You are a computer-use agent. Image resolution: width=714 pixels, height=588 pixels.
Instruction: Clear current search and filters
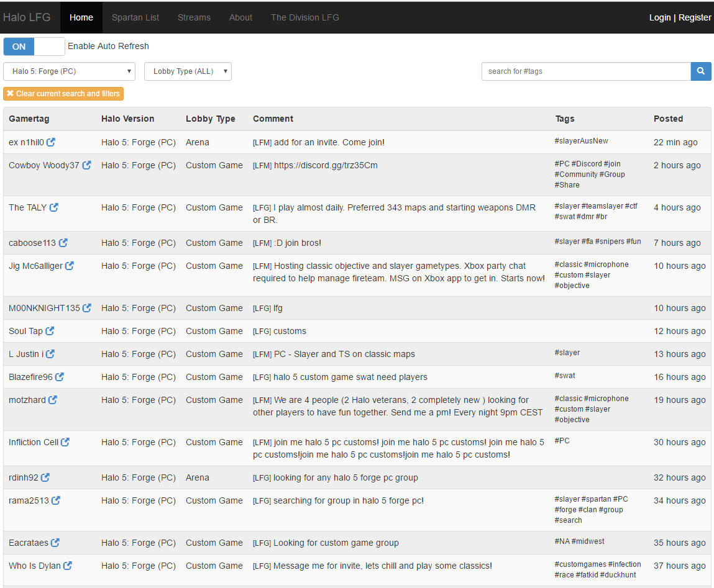point(63,94)
